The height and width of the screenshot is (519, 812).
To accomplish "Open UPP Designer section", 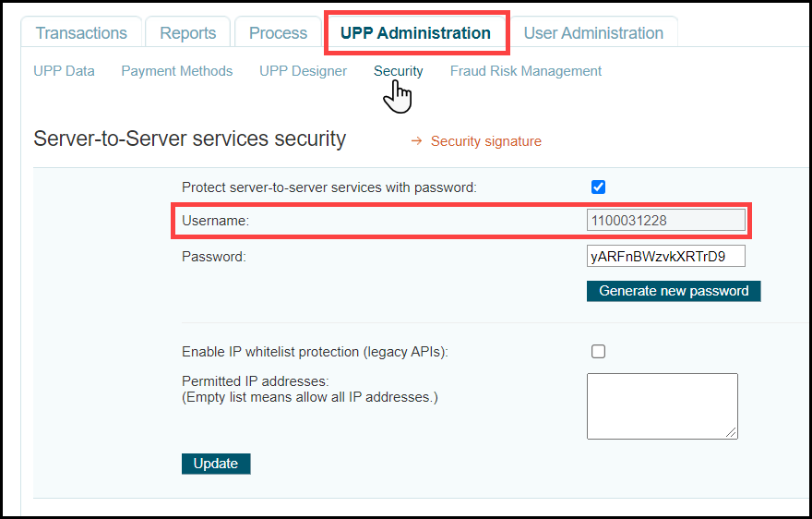I will coord(303,71).
